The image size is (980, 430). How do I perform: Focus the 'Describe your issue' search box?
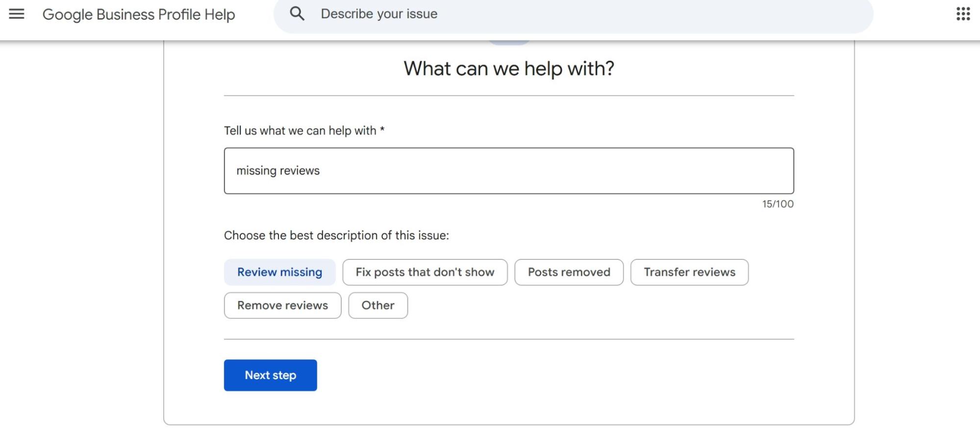tap(588, 14)
